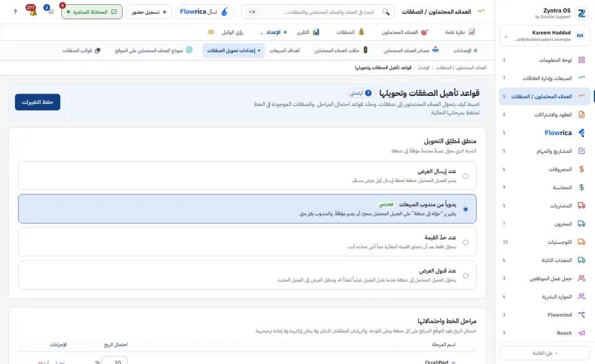Open the قوالب الصفقات tab

coord(81,50)
